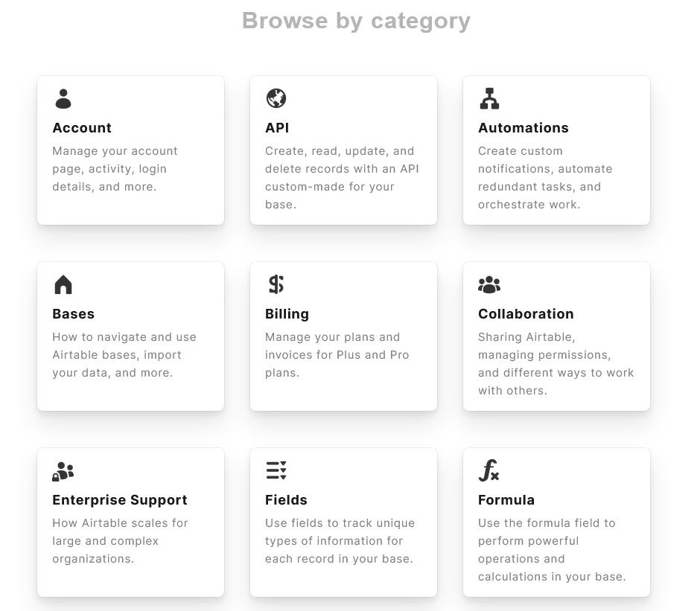Open the Collaboration category link

(x=526, y=314)
